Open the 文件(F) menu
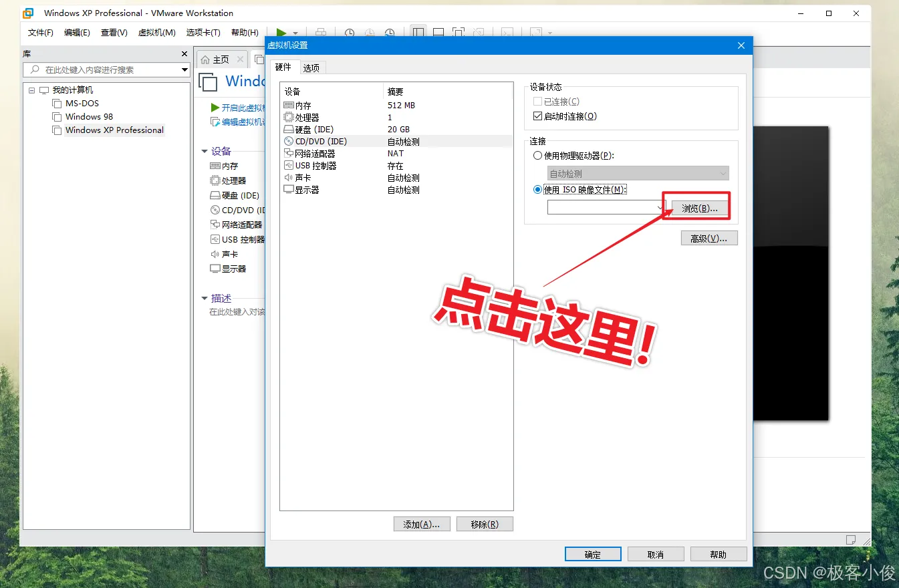The width and height of the screenshot is (899, 588). pyautogui.click(x=41, y=33)
